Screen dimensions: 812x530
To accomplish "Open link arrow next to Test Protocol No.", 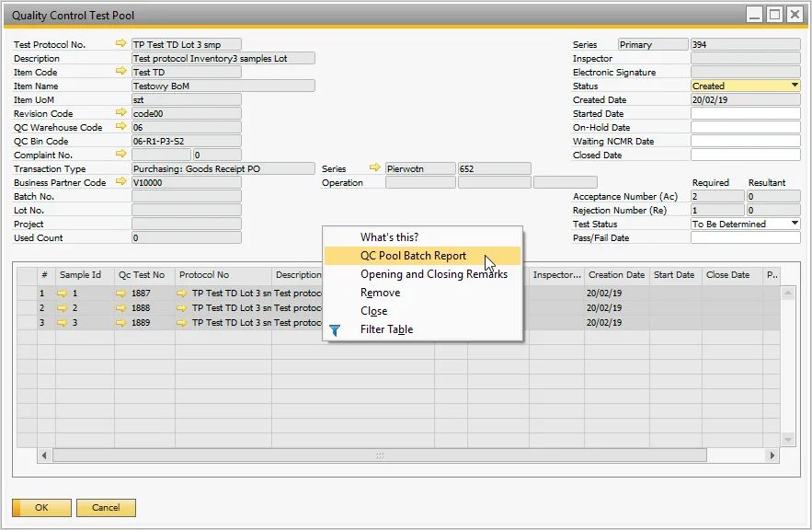I will (x=120, y=43).
